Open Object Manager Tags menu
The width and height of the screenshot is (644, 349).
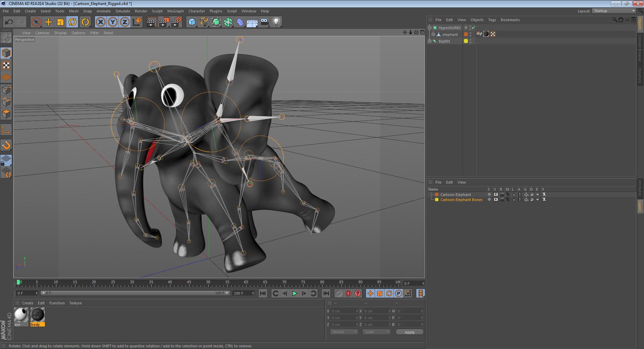tap(492, 20)
